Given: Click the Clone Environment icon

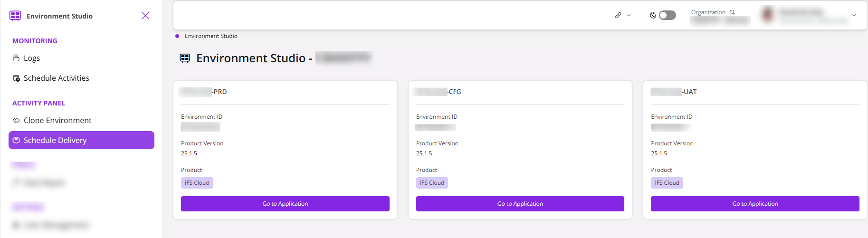Looking at the screenshot, I should [16, 120].
